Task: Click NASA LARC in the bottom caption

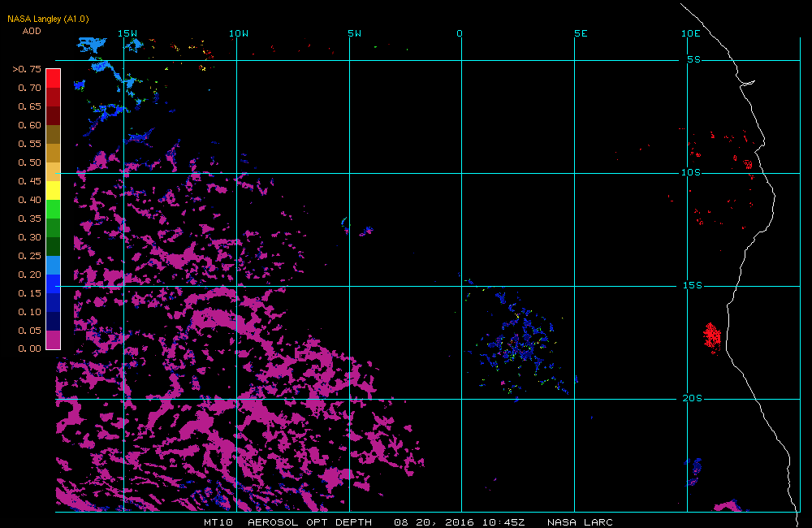Action: click(x=580, y=522)
